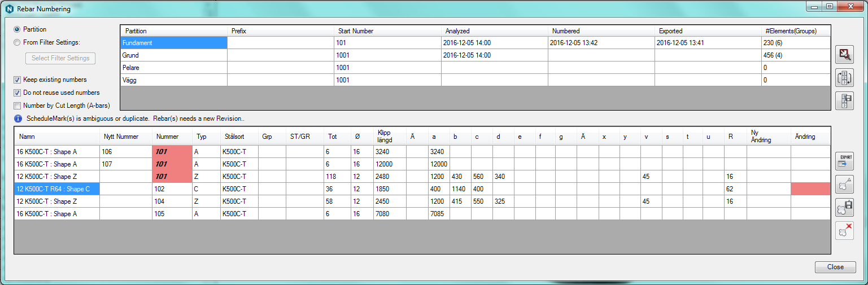The width and height of the screenshot is (868, 285).
Task: Click the Stålsort column header
Action: click(239, 137)
